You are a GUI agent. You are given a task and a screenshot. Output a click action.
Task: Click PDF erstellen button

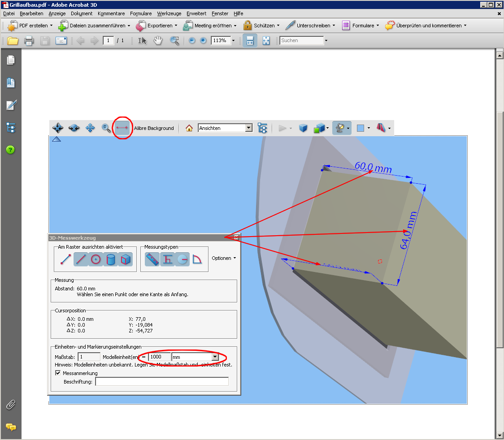[30, 26]
